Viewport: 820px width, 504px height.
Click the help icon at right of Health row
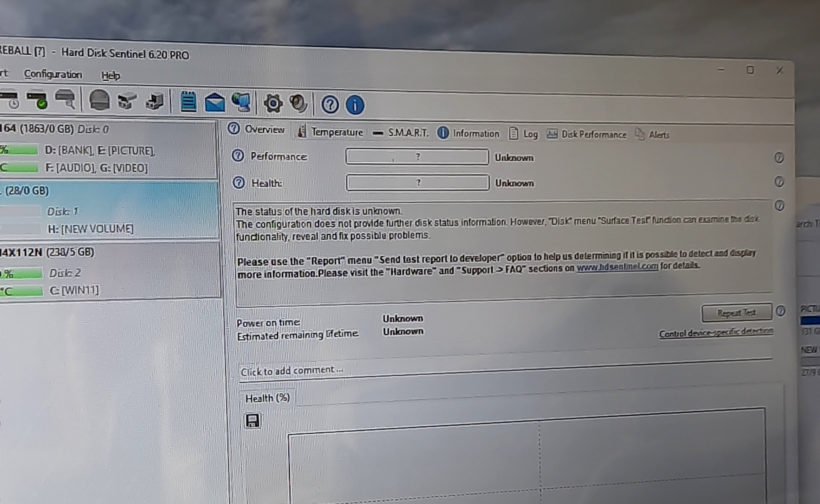click(779, 182)
